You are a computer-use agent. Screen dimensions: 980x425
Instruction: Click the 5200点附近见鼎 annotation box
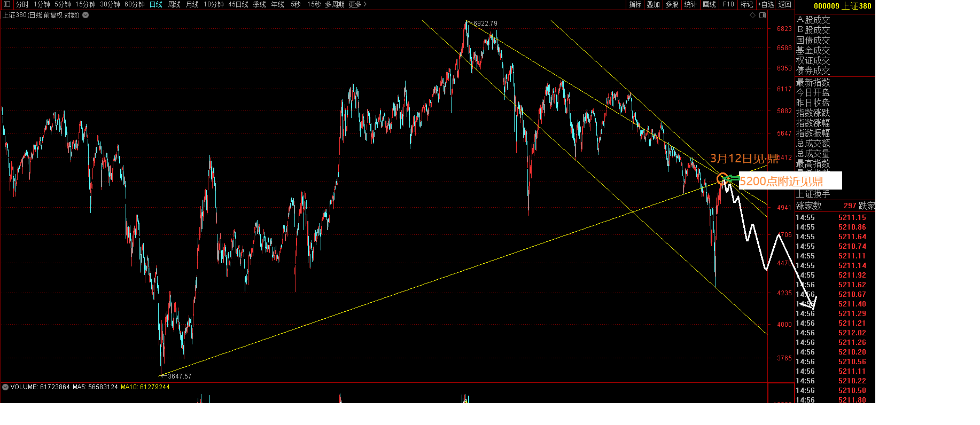pos(789,181)
